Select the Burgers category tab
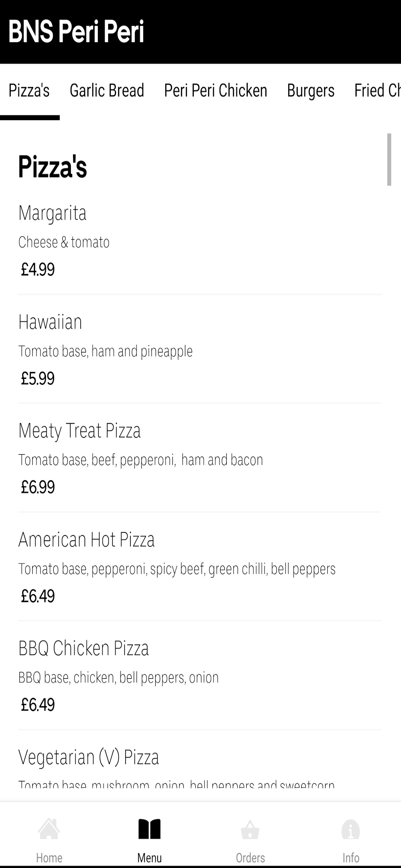Viewport: 401px width, 868px height. point(311,90)
